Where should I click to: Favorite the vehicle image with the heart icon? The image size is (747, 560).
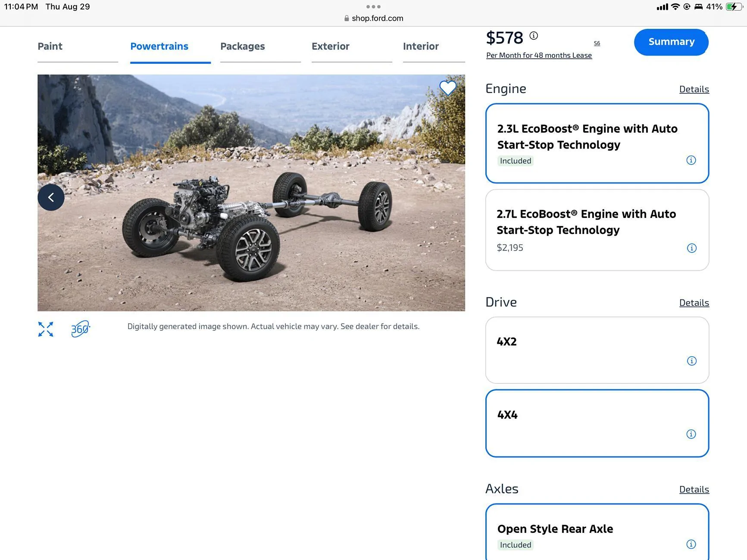[x=448, y=88]
